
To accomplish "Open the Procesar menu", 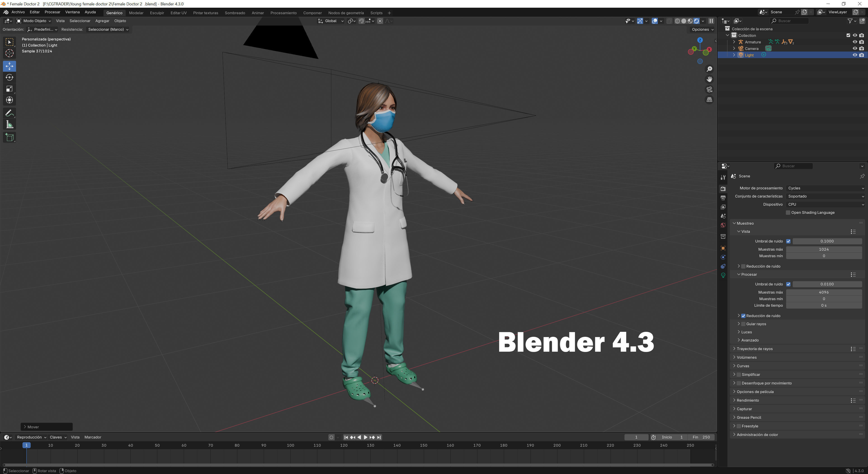I will point(53,12).
